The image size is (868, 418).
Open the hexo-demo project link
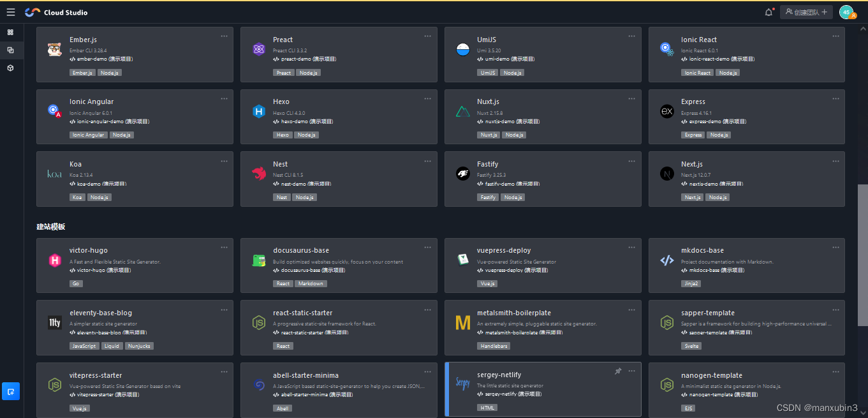pyautogui.click(x=303, y=121)
